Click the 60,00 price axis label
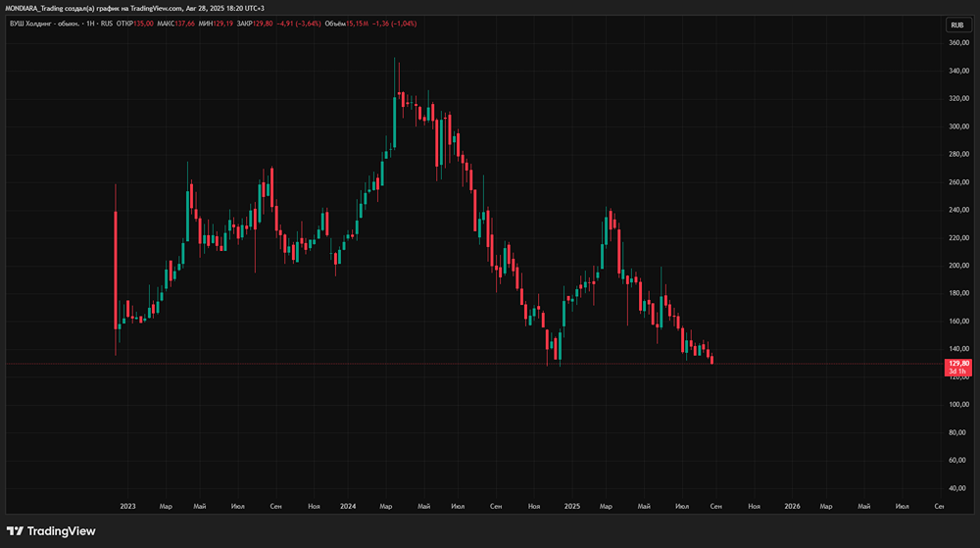The height and width of the screenshot is (548, 980). 958,461
